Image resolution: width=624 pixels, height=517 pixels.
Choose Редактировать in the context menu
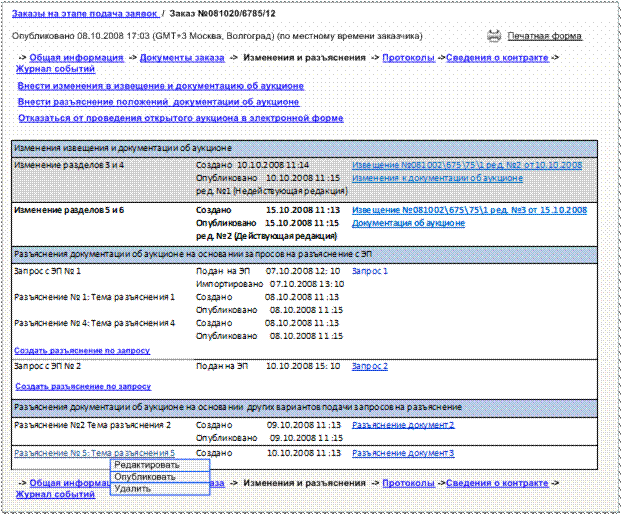pyautogui.click(x=160, y=465)
